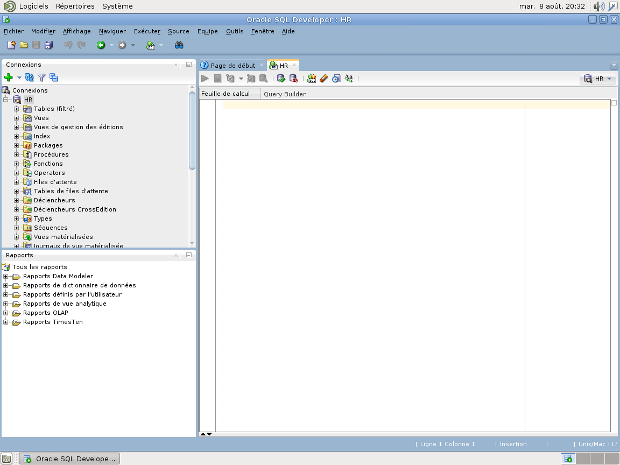Click the Refresh connections icon

coord(29,78)
